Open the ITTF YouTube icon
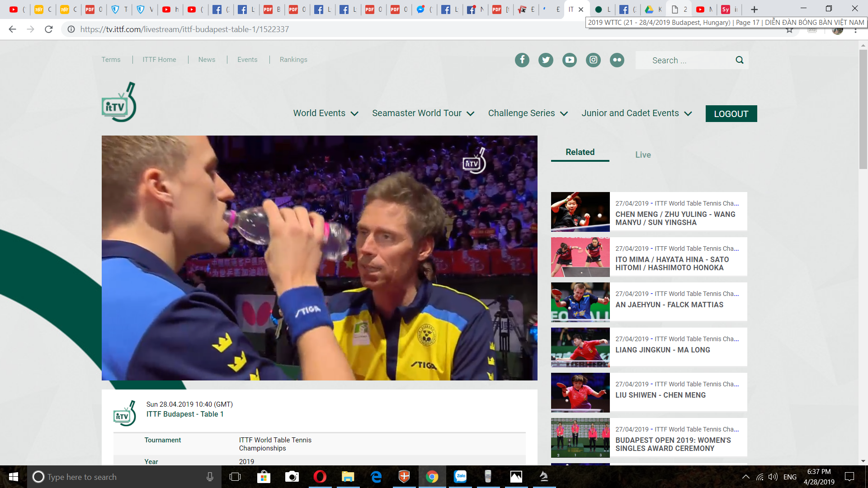The height and width of the screenshot is (488, 868). pos(570,60)
